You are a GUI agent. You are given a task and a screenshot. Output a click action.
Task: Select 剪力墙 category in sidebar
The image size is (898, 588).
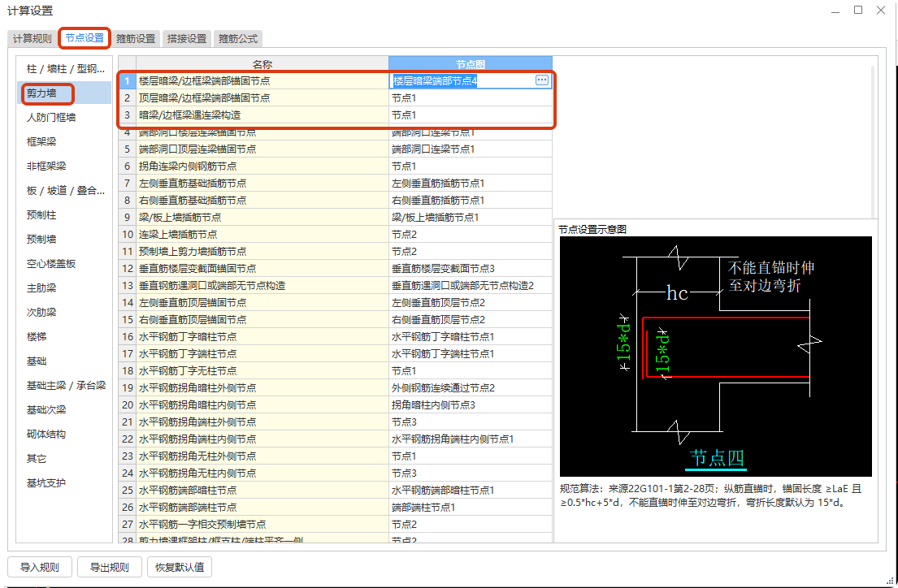click(x=65, y=93)
